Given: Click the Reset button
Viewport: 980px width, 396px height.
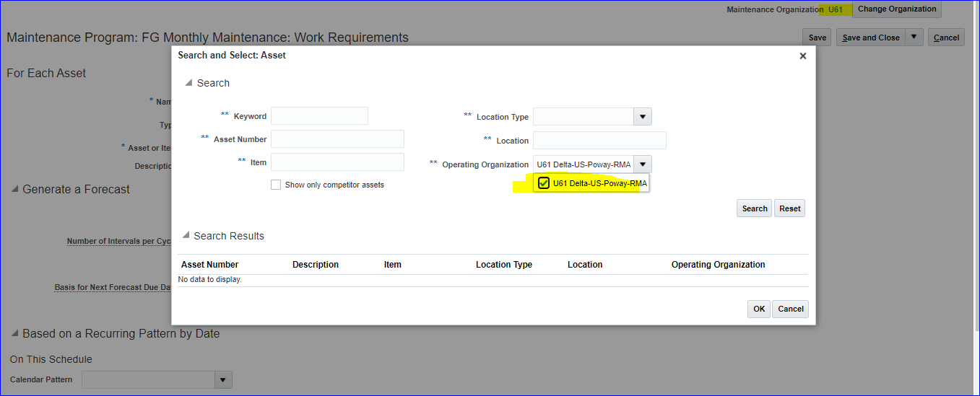Looking at the screenshot, I should click(x=790, y=208).
